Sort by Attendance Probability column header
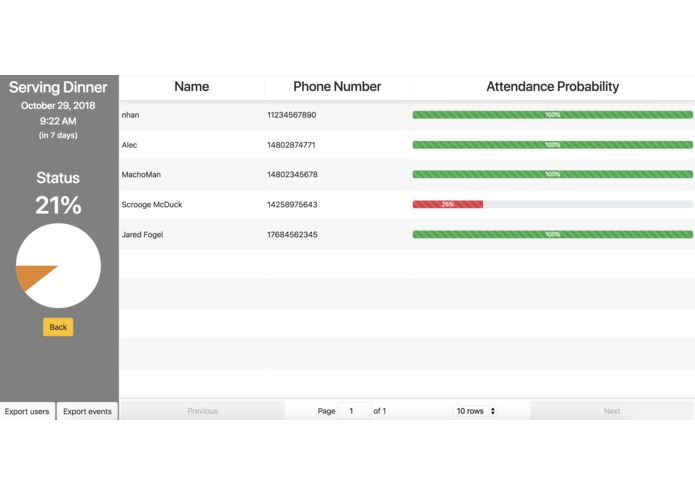This screenshot has height=494, width=695. (x=552, y=87)
